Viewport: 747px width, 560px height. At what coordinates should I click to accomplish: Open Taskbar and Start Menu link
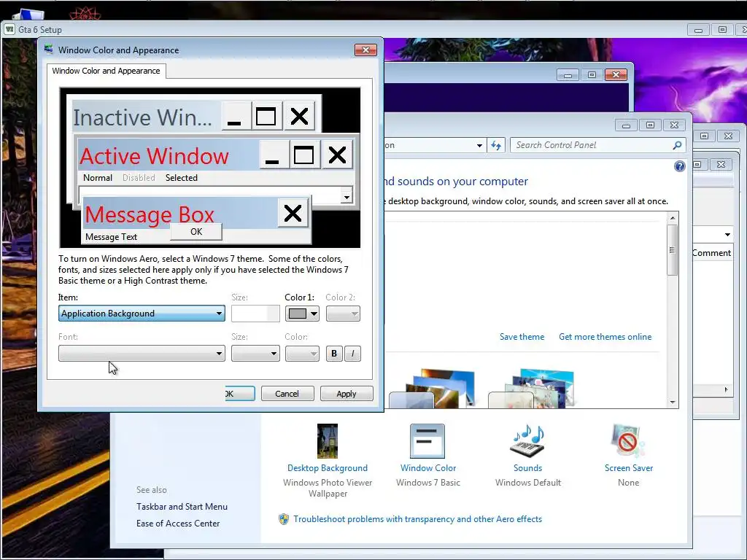click(182, 507)
